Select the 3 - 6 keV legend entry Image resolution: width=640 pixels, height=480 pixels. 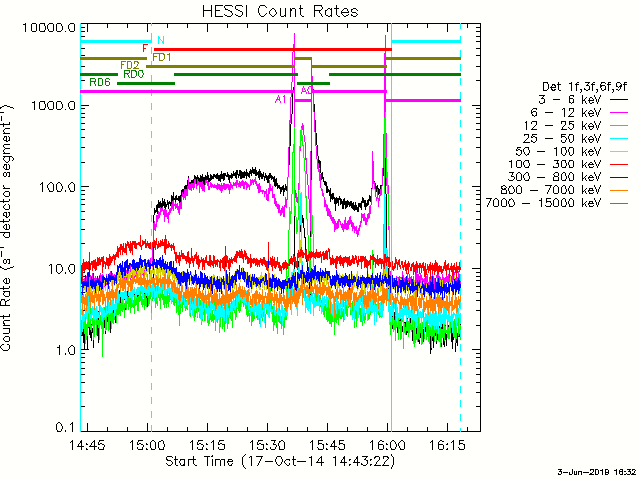coord(569,99)
